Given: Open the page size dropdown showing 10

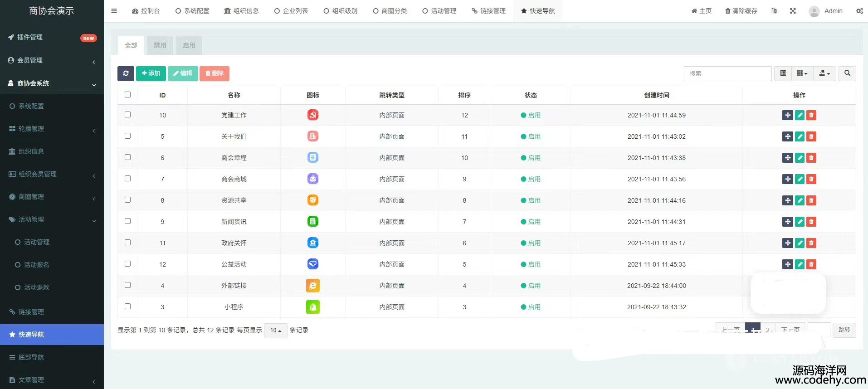Looking at the screenshot, I should point(275,331).
